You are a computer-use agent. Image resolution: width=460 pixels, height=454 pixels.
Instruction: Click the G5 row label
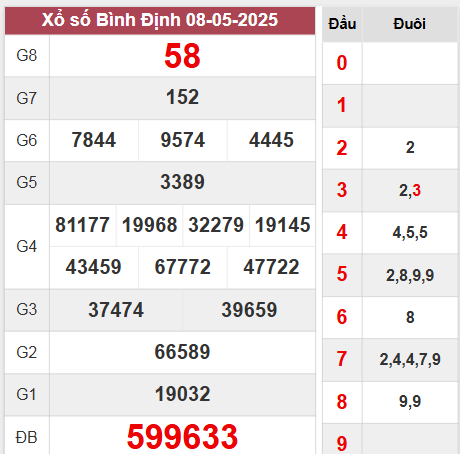tap(27, 183)
